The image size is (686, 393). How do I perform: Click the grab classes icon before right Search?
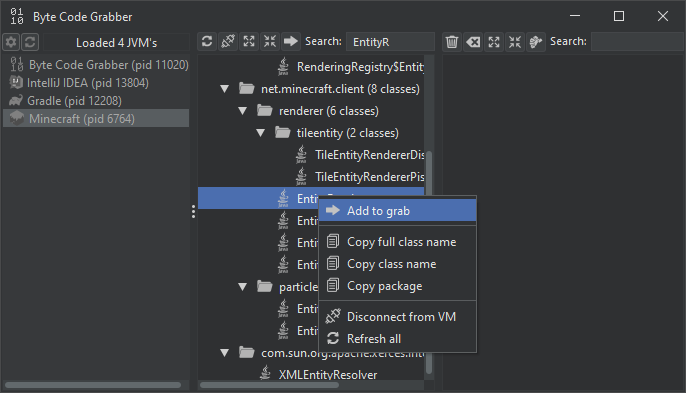[536, 42]
